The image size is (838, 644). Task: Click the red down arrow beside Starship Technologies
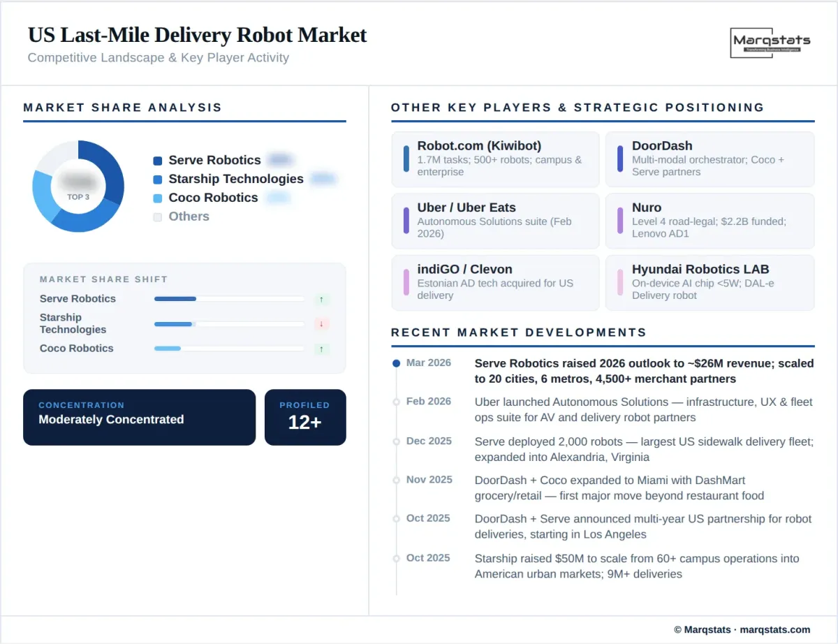click(321, 323)
